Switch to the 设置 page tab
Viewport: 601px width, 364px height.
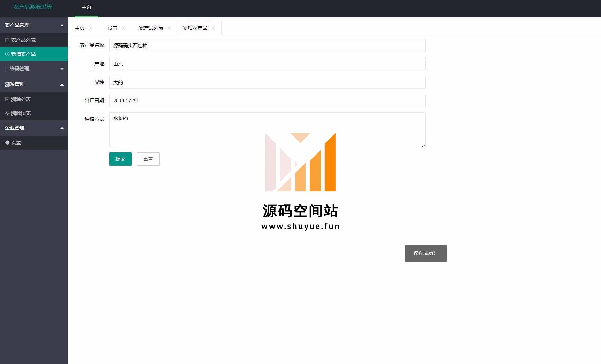click(113, 28)
